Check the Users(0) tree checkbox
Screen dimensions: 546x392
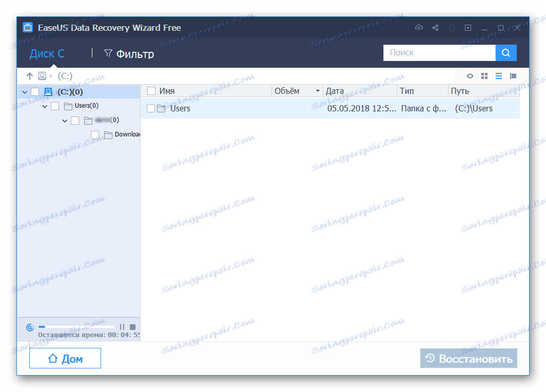click(55, 106)
